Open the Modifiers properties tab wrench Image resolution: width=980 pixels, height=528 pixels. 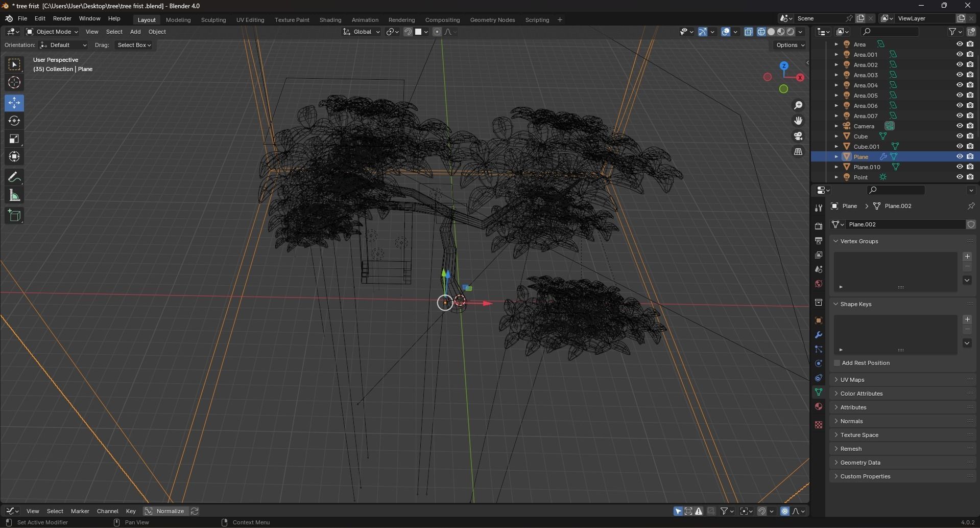point(819,335)
